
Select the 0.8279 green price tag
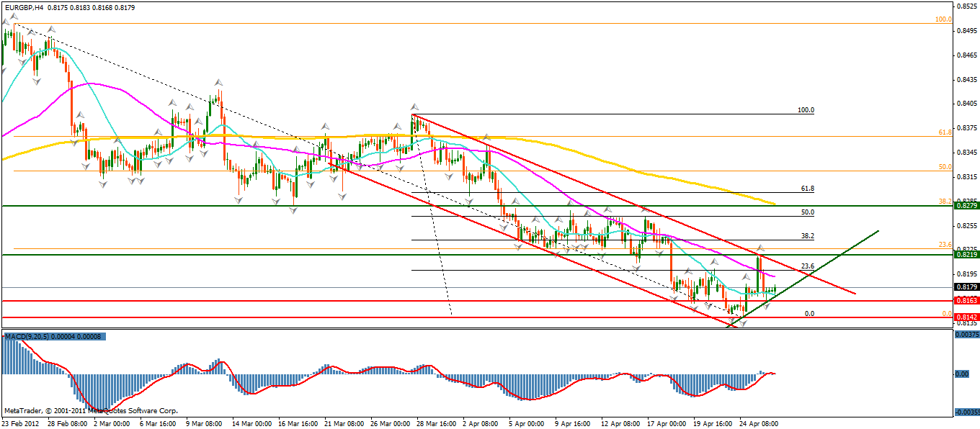coord(966,206)
